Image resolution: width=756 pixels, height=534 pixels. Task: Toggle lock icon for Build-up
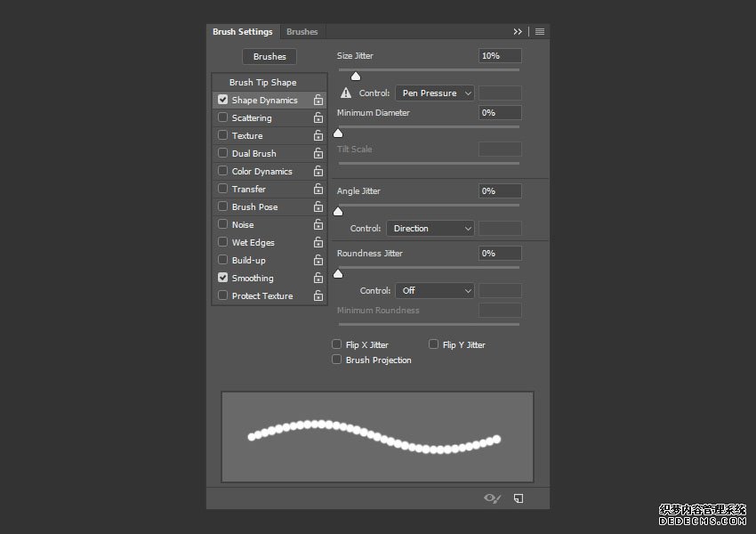[318, 261]
